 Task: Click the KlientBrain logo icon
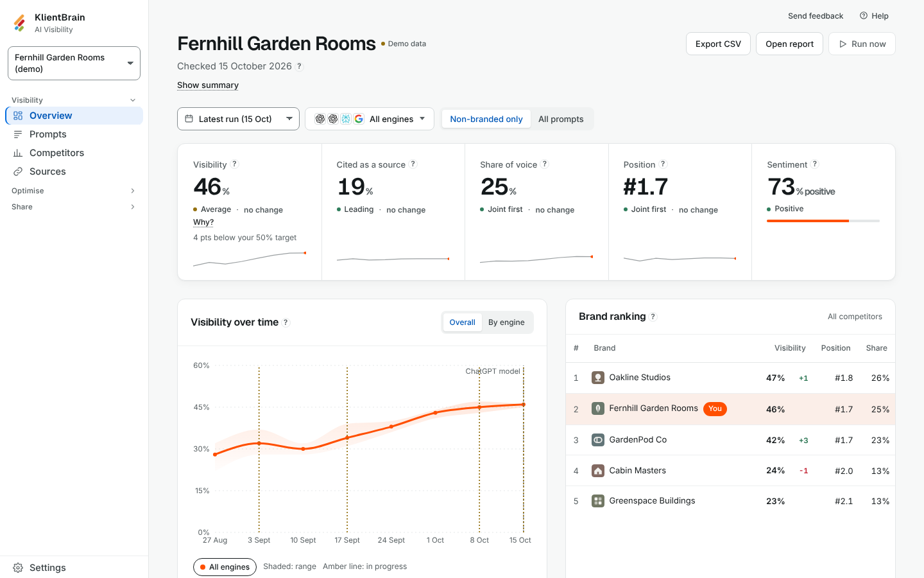pos(19,23)
